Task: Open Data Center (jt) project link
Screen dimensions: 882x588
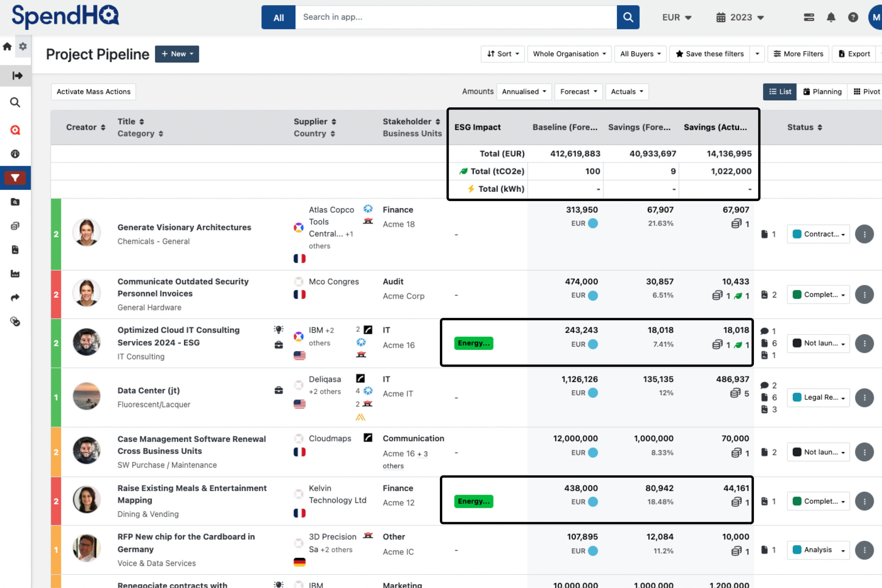Action: (148, 390)
